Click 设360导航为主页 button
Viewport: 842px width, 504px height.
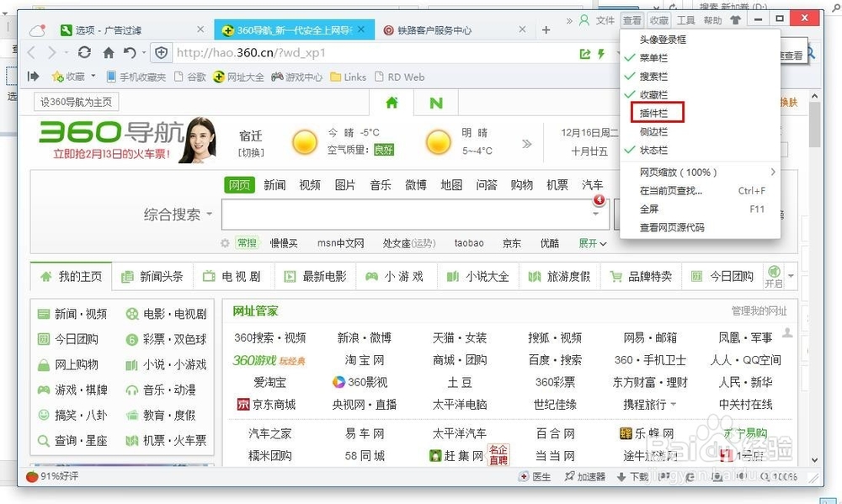point(77,102)
